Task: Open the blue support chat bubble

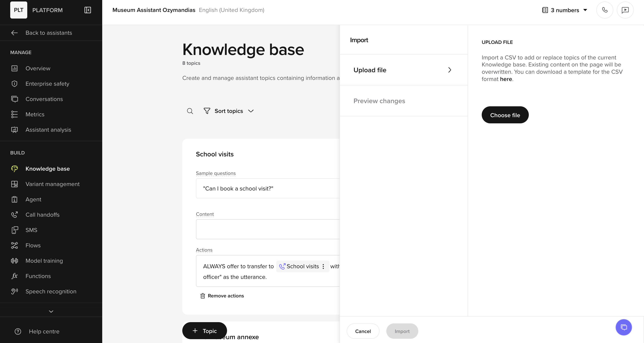Action: pos(624,327)
